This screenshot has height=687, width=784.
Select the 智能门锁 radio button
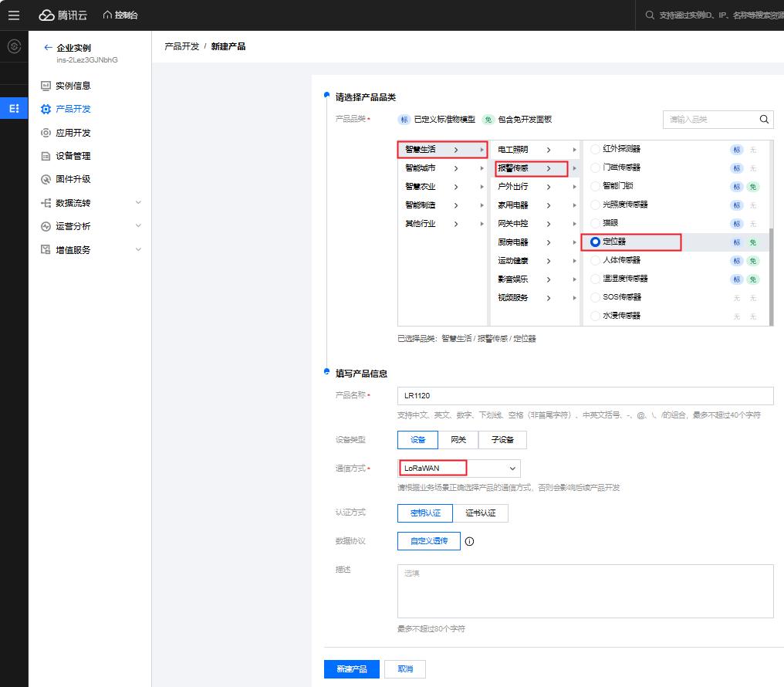click(595, 186)
